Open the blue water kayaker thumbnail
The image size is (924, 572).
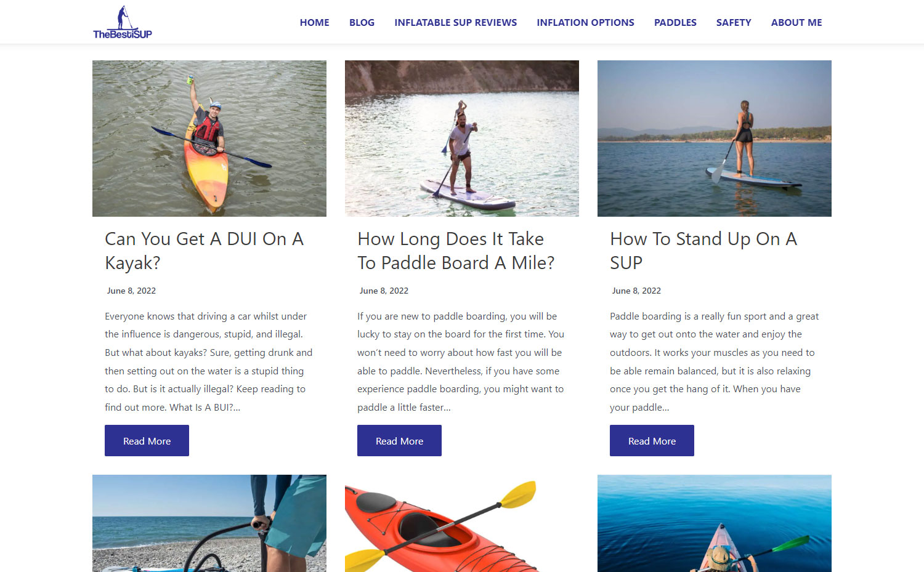pos(715,523)
